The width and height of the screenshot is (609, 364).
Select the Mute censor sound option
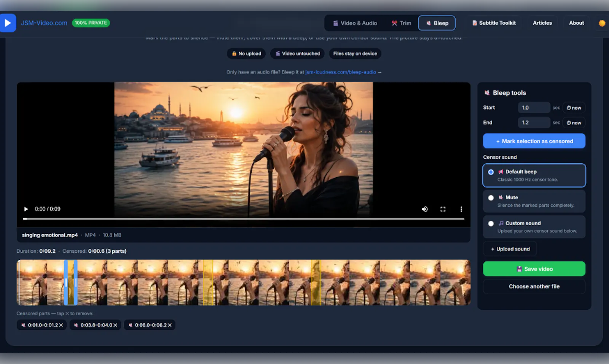534,201
